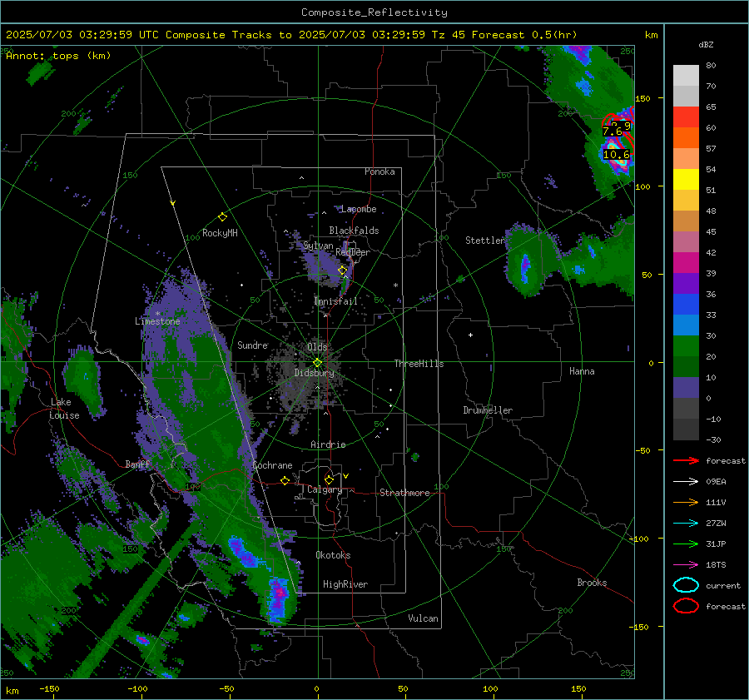Click the Olds city label
749x700 pixels.
coord(317,347)
